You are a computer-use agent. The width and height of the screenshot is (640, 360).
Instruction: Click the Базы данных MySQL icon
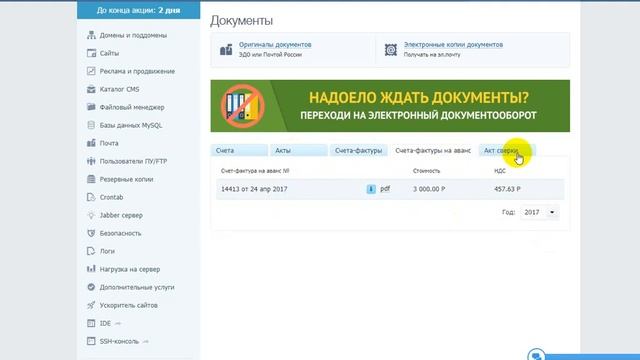91,125
